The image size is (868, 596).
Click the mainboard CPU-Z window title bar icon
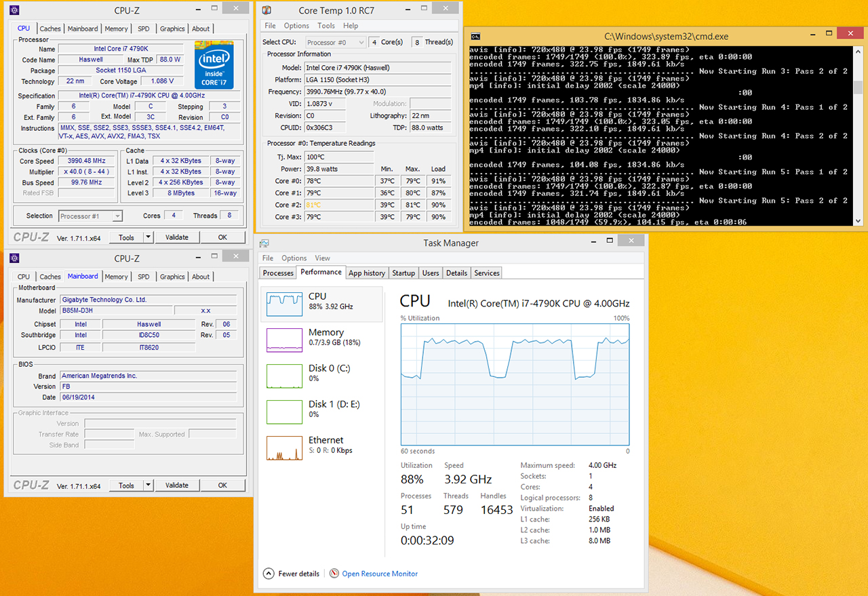[x=15, y=258]
